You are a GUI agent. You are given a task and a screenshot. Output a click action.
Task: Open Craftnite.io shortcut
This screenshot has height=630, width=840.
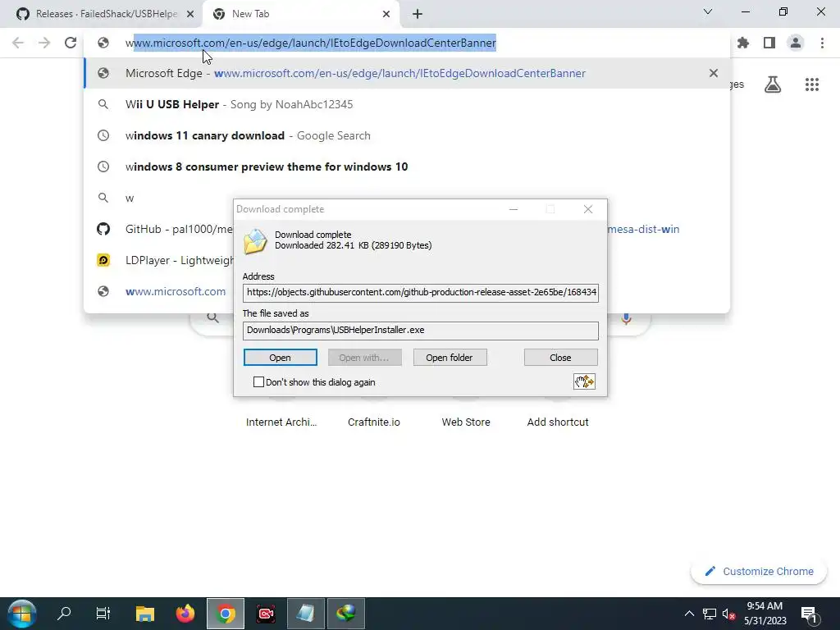pos(374,422)
